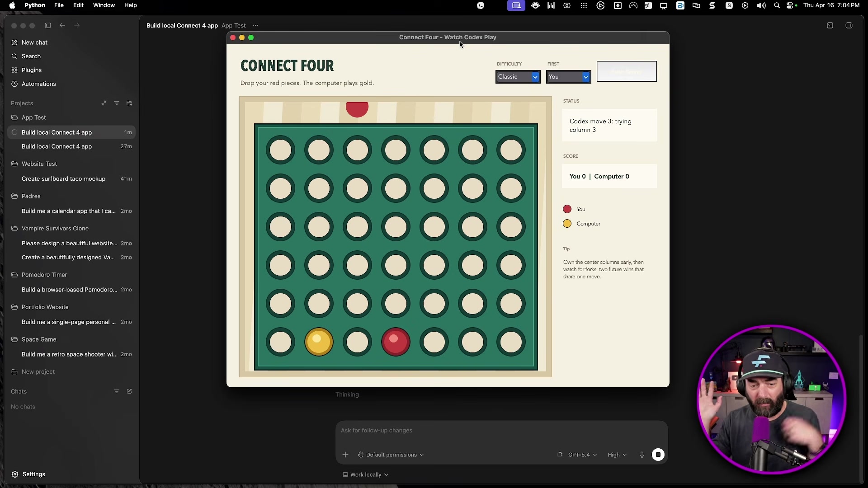Image resolution: width=868 pixels, height=488 pixels.
Task: Open Automations in the sidebar
Action: (38, 84)
